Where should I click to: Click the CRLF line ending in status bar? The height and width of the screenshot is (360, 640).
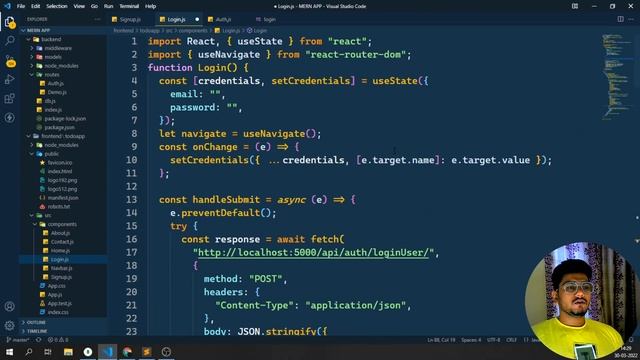[x=511, y=340]
